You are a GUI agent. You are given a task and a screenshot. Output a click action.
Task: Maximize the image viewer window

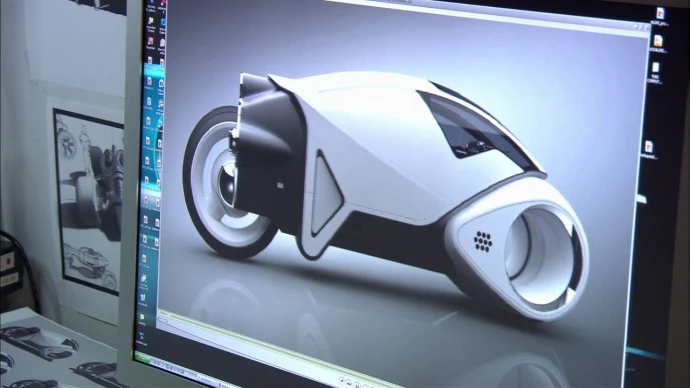pos(642,27)
